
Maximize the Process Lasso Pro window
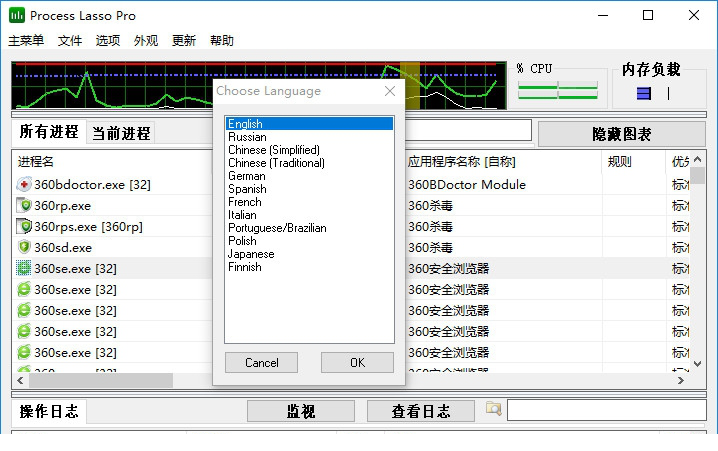tap(648, 15)
